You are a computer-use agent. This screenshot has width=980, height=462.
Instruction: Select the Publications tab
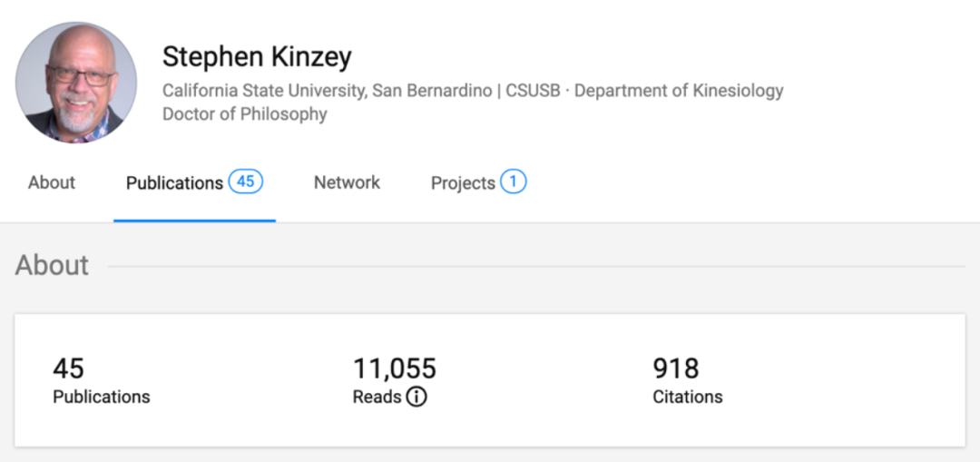[174, 182]
